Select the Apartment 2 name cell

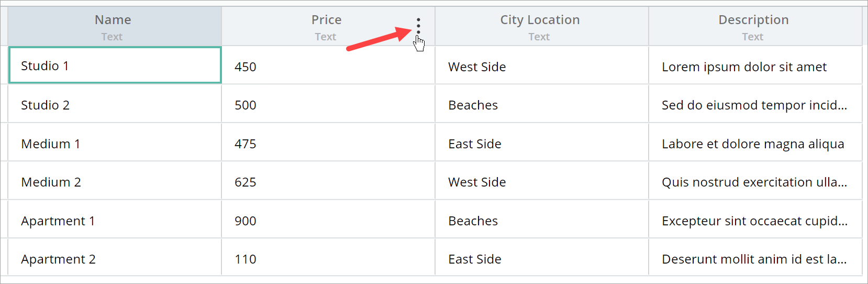pyautogui.click(x=115, y=259)
